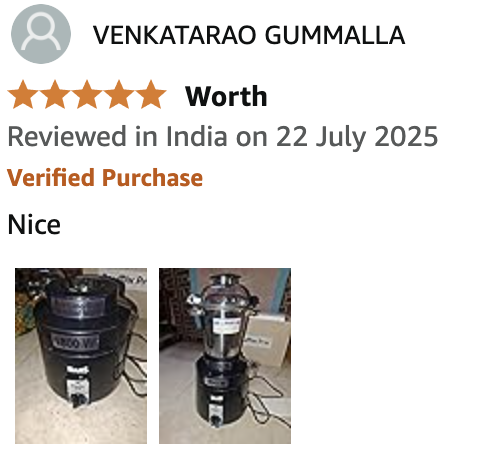Open the second photo with steel jar attached
This screenshot has height=470, width=490.
[x=225, y=356]
